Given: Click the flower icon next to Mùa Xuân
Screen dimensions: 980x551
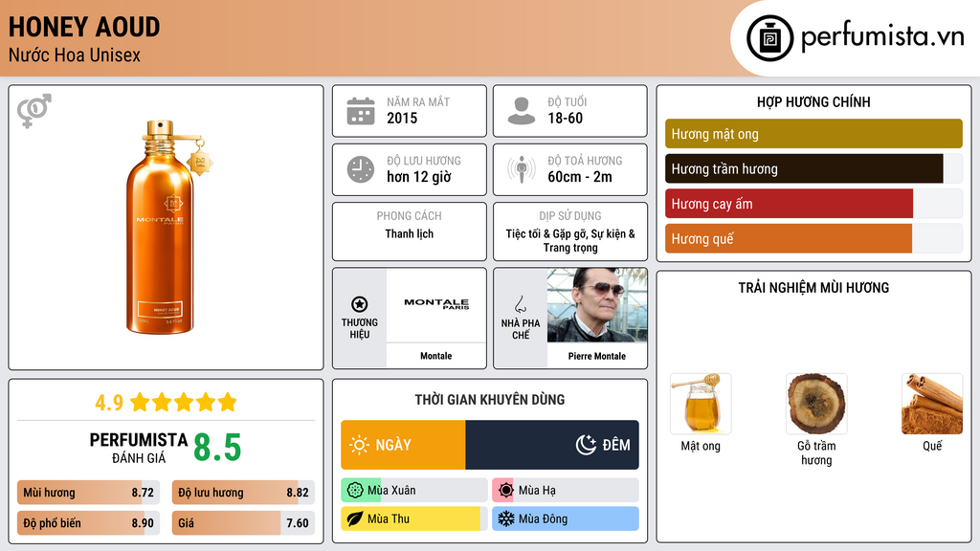Looking at the screenshot, I should (x=355, y=491).
